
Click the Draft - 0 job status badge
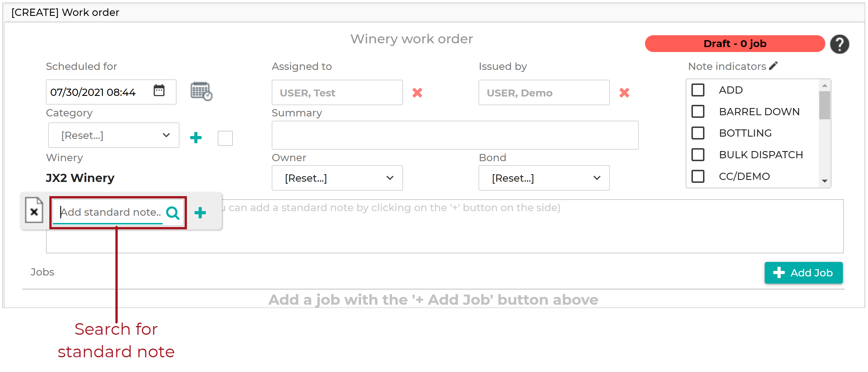pyautogui.click(x=734, y=44)
